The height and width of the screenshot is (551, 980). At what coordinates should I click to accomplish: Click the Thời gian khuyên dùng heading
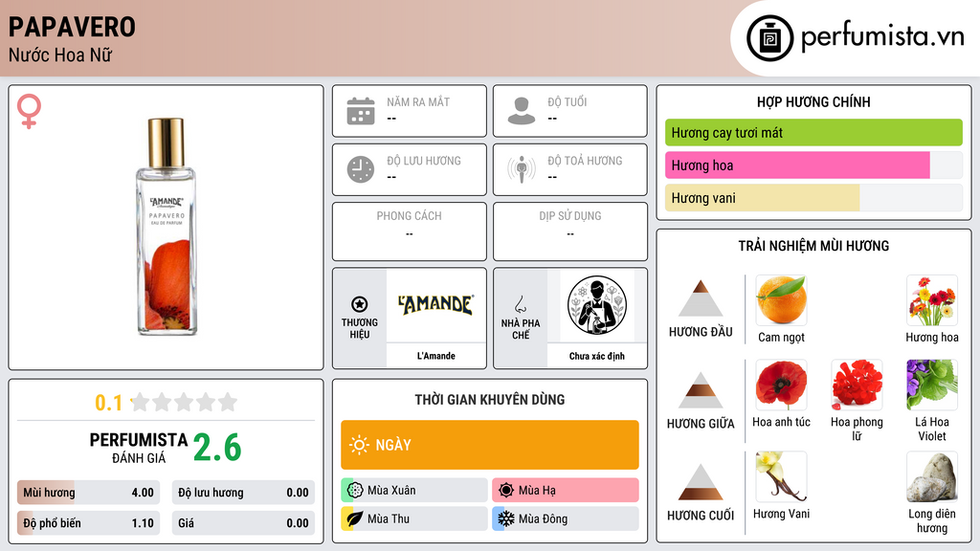490,399
